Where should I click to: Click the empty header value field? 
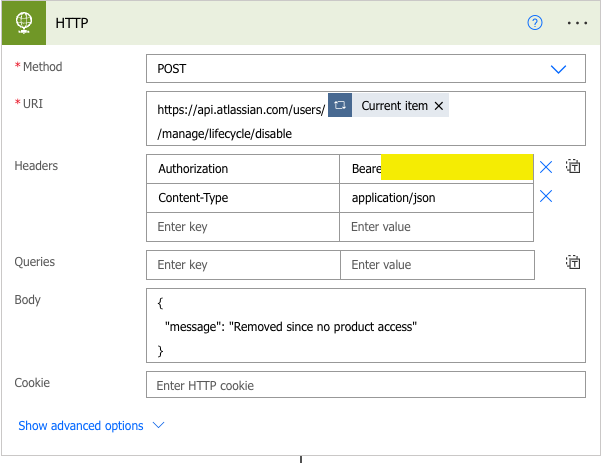coord(436,227)
